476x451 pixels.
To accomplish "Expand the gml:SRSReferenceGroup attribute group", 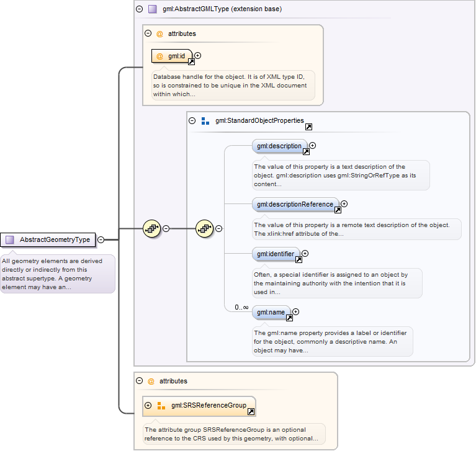I will pyautogui.click(x=148, y=406).
